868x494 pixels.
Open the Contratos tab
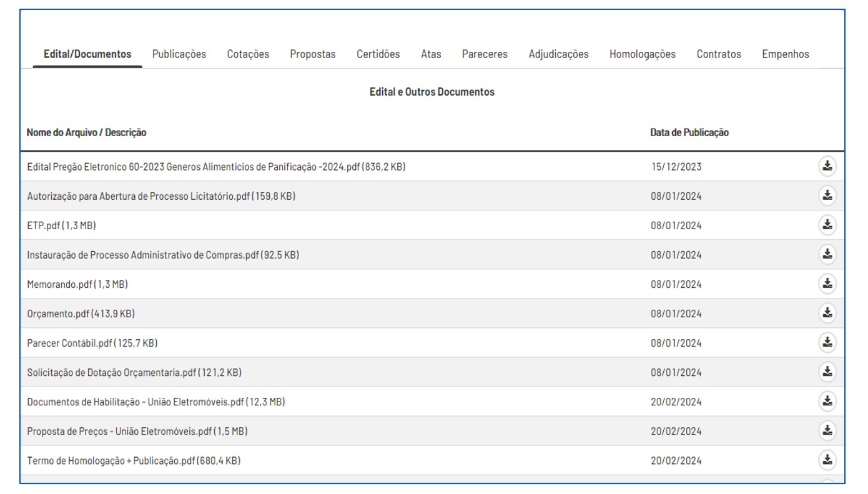719,54
